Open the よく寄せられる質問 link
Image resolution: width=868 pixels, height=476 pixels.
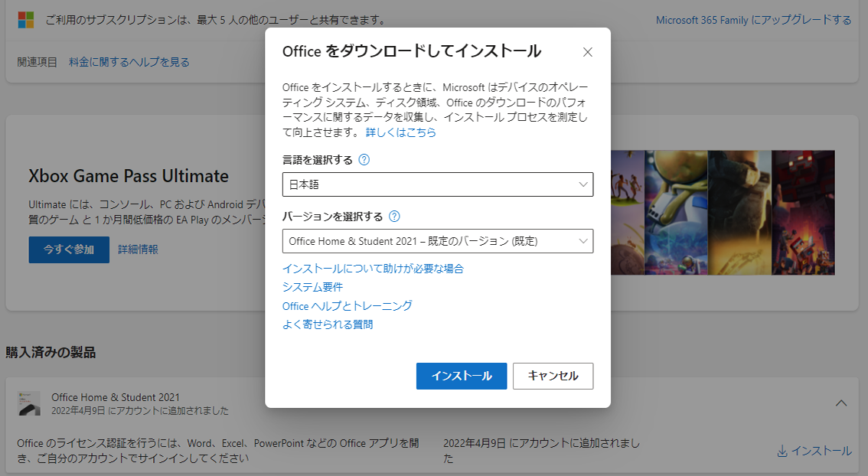pyautogui.click(x=327, y=324)
